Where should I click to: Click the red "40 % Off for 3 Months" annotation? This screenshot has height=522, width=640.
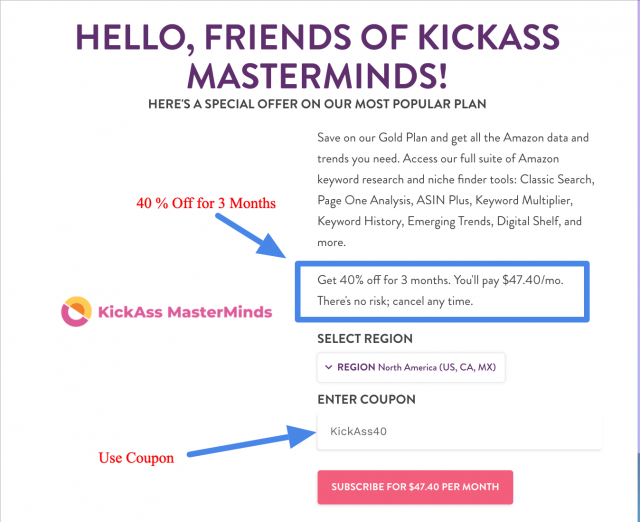point(206,203)
